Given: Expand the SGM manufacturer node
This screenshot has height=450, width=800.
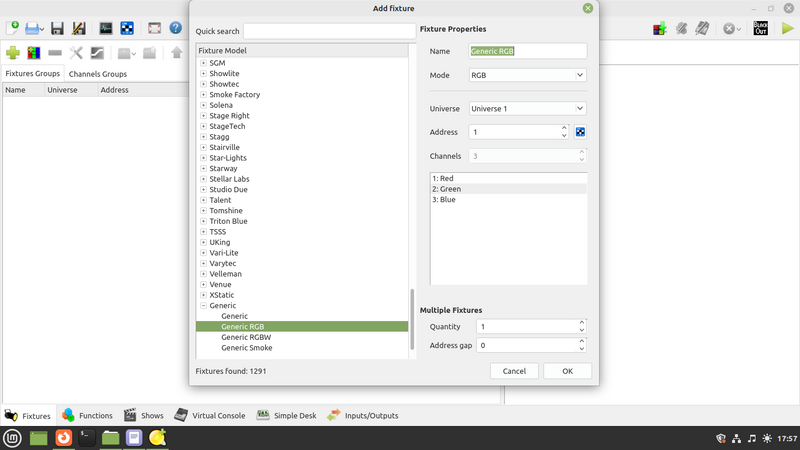Looking at the screenshot, I should click(203, 63).
